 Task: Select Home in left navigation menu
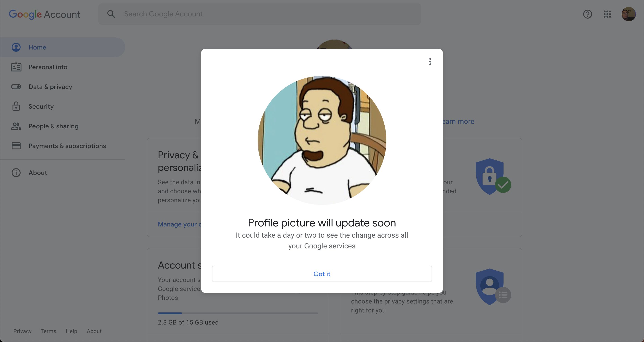(37, 47)
